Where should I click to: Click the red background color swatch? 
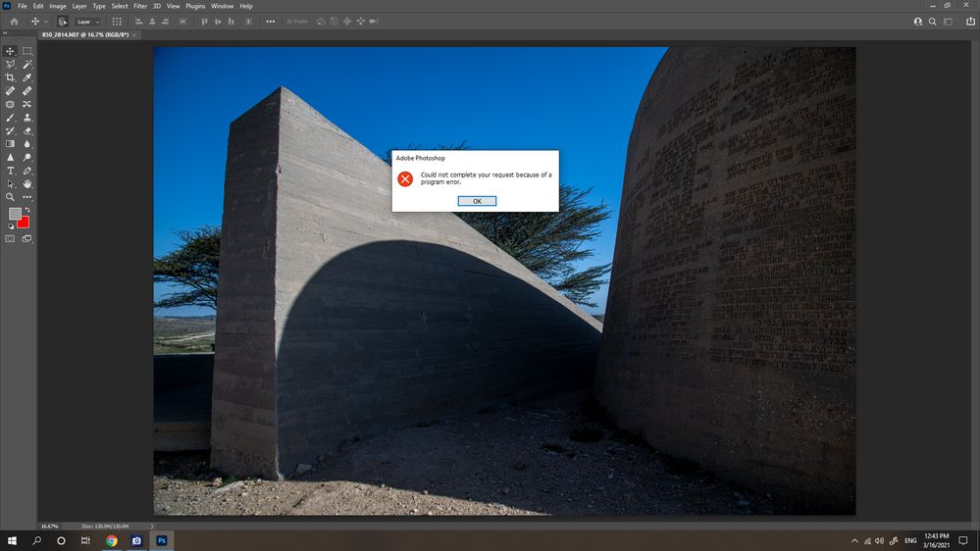point(24,223)
